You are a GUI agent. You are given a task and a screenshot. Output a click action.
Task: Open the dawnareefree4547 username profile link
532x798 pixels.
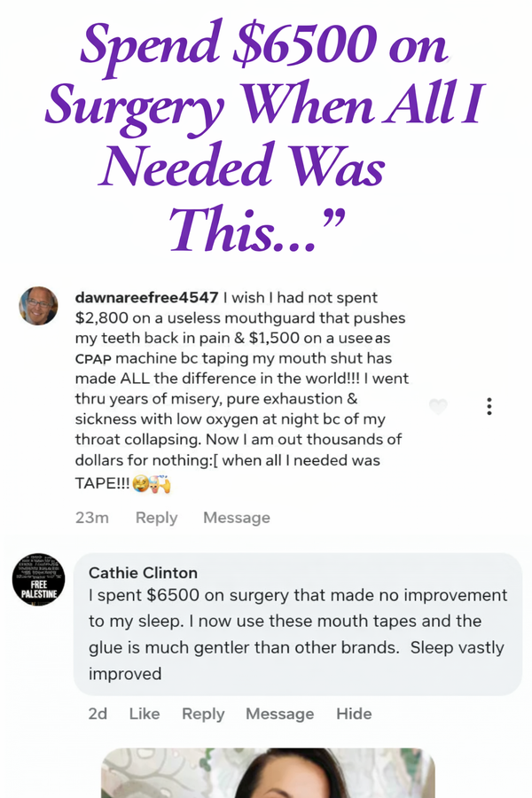(x=145, y=298)
